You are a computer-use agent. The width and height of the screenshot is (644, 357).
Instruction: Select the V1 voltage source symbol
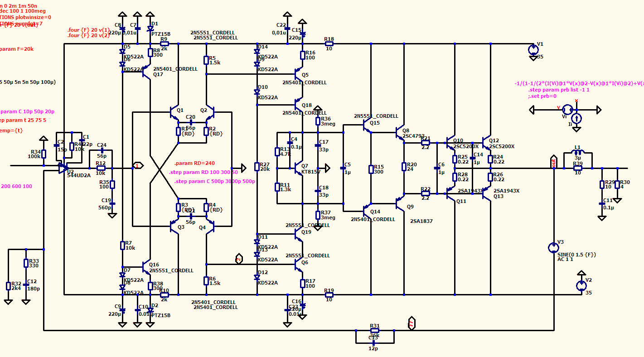(x=533, y=49)
